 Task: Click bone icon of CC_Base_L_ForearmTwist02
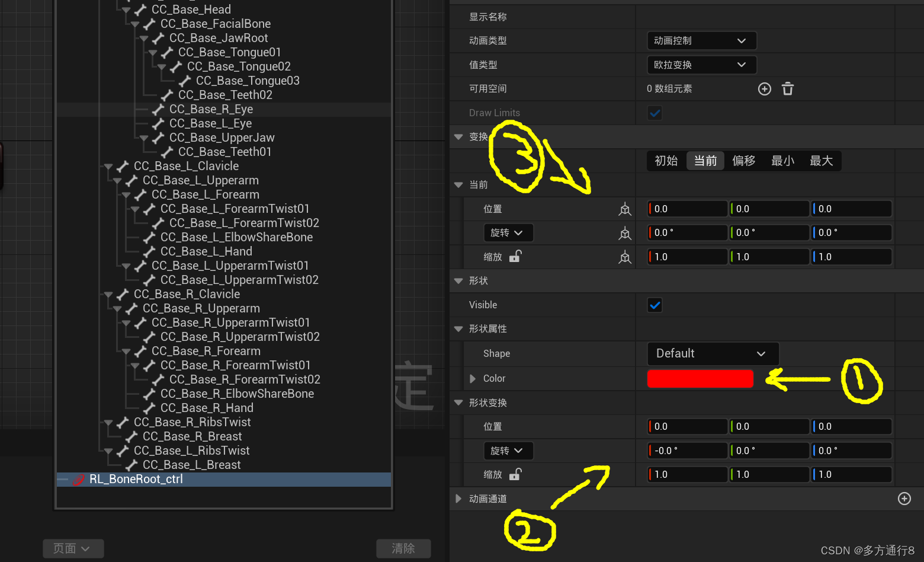[x=158, y=223]
